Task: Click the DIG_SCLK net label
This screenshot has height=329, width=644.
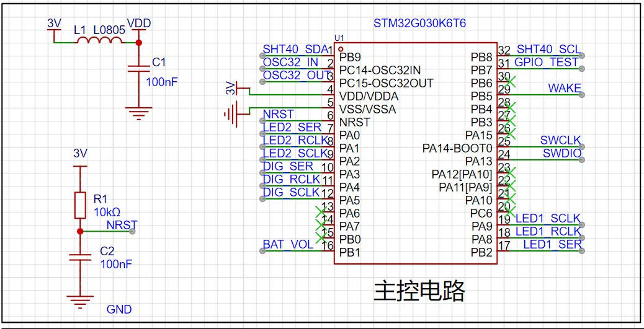Action: coord(292,192)
